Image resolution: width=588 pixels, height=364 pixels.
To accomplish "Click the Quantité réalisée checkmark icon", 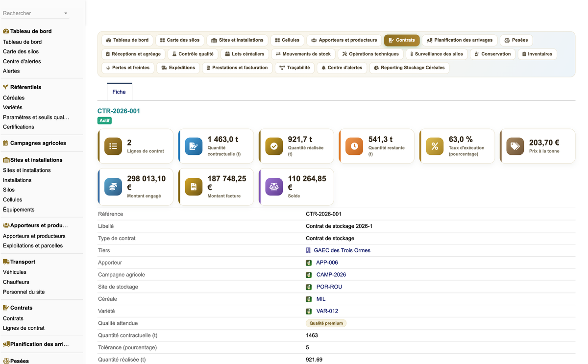I will coord(274,146).
